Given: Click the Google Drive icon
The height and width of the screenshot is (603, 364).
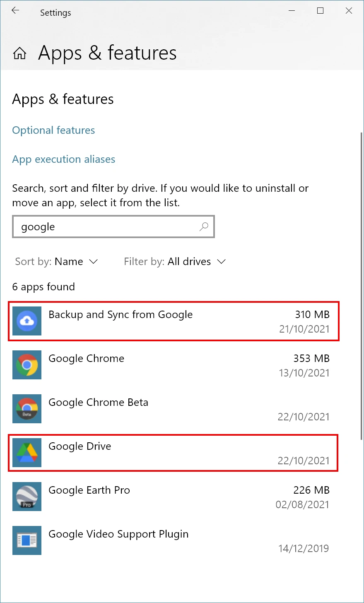Looking at the screenshot, I should pos(27,453).
